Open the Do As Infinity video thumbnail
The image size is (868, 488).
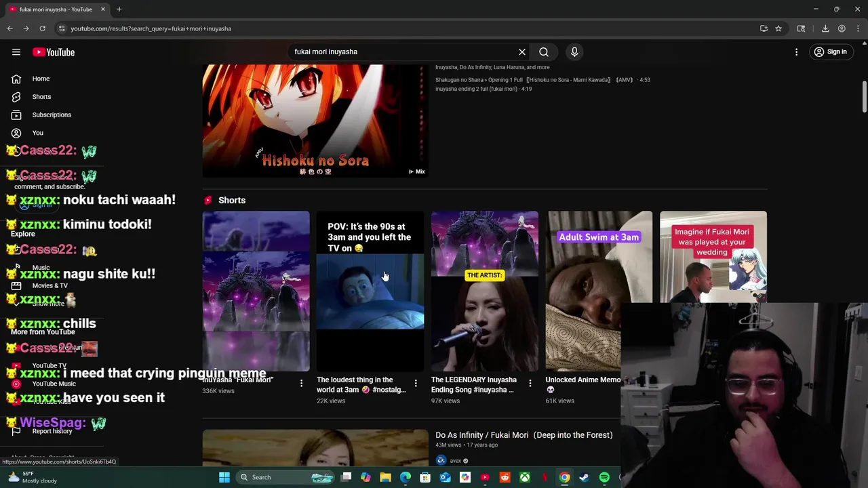(315, 448)
